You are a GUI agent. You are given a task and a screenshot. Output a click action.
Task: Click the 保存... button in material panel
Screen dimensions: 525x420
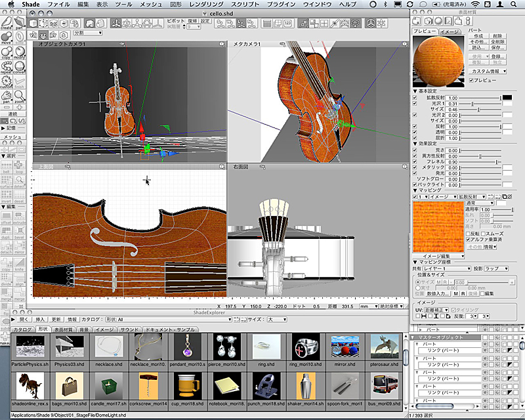click(x=497, y=48)
